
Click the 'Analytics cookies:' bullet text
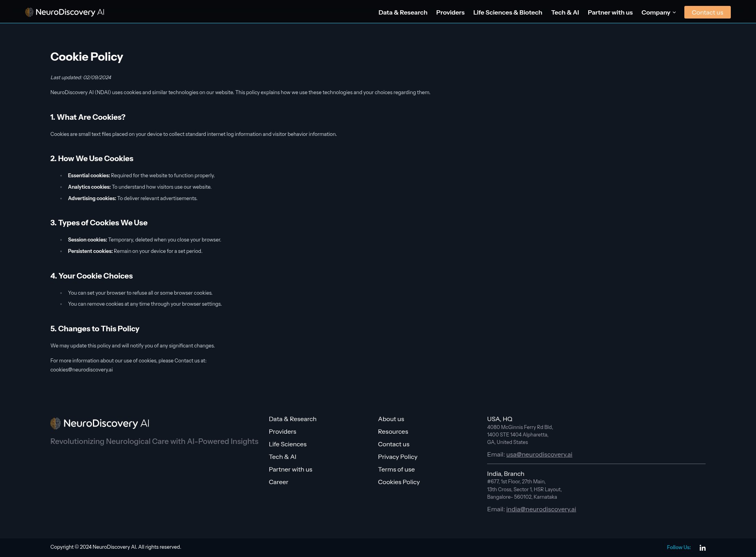[x=89, y=187]
